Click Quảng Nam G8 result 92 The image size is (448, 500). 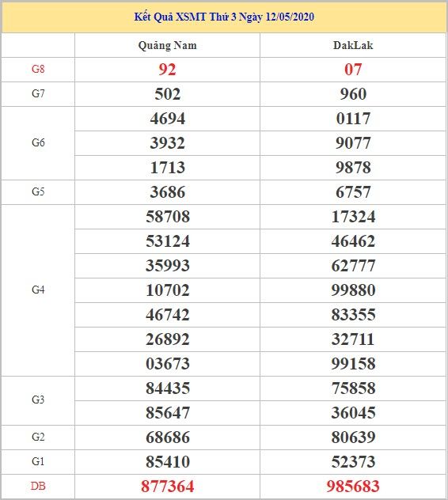(168, 70)
